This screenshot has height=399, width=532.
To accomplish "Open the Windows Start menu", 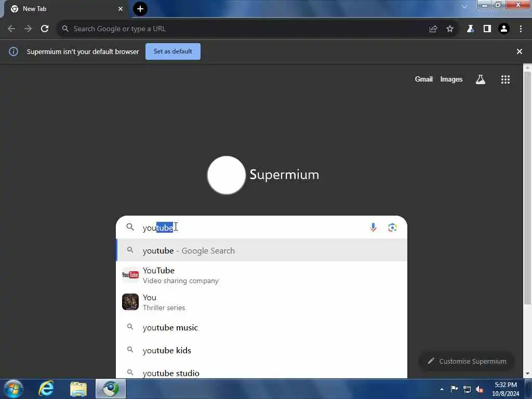I will (x=14, y=389).
